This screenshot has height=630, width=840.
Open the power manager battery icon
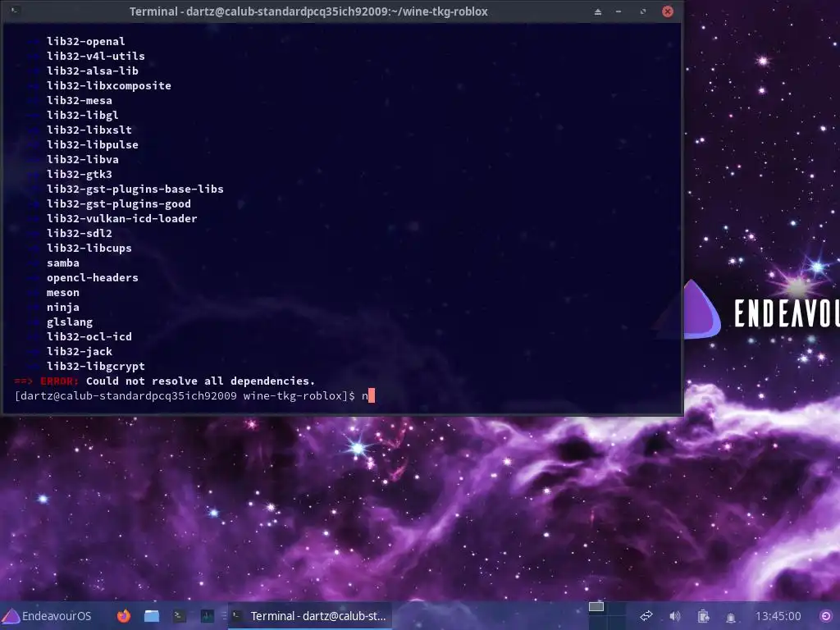click(x=703, y=616)
